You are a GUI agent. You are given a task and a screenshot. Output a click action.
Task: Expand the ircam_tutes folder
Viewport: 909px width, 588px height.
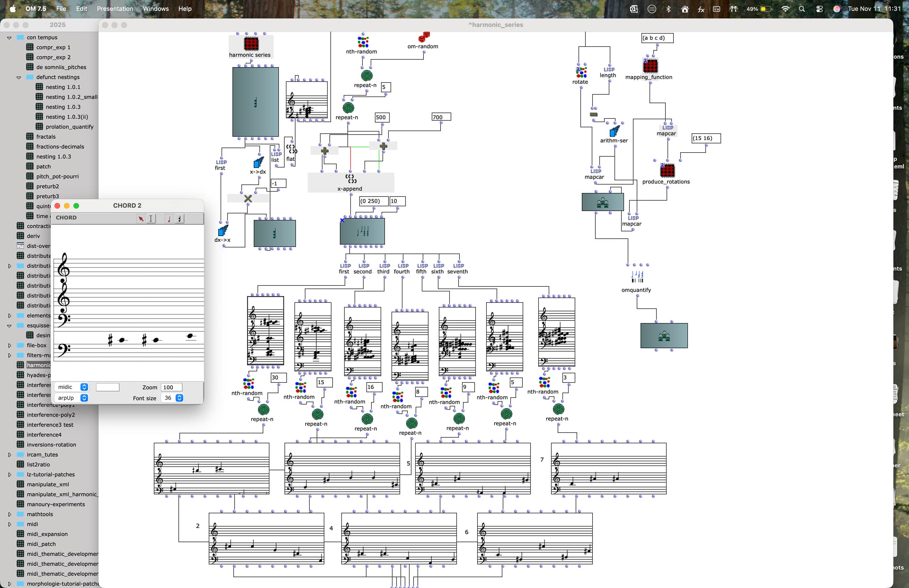tap(9, 455)
